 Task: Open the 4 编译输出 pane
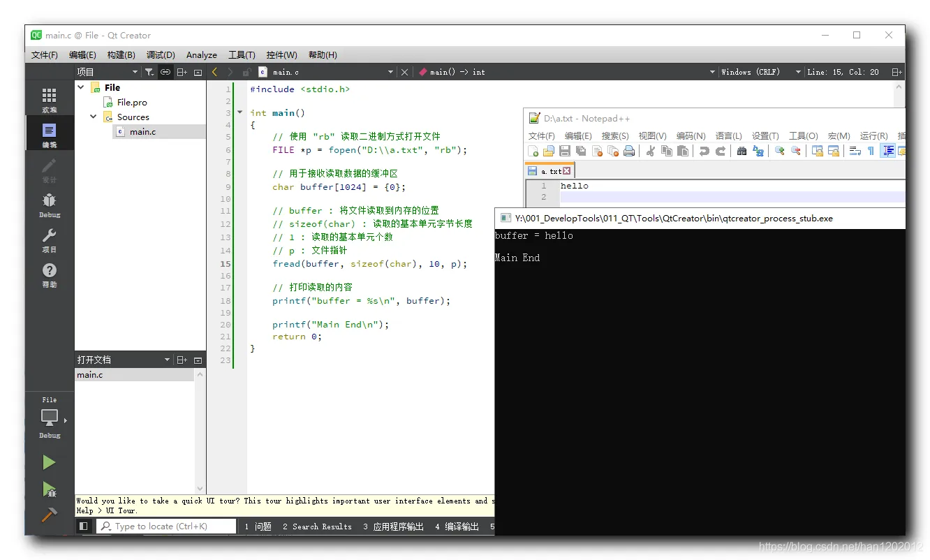pos(457,526)
